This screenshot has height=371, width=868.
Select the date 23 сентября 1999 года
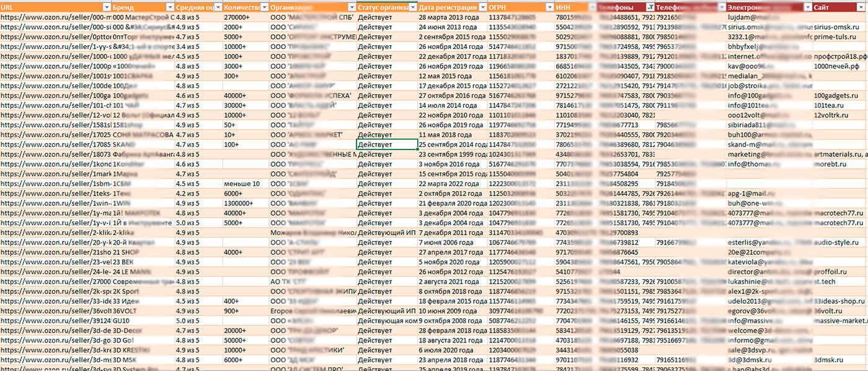point(453,154)
